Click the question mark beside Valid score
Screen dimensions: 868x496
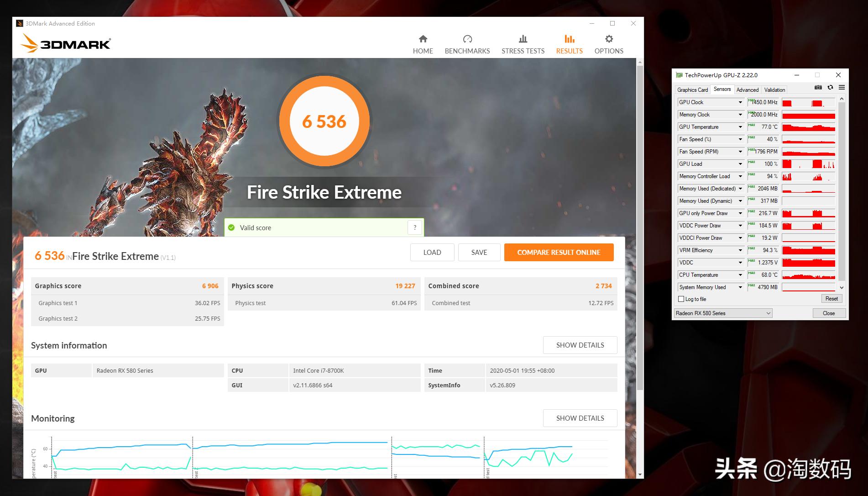414,227
